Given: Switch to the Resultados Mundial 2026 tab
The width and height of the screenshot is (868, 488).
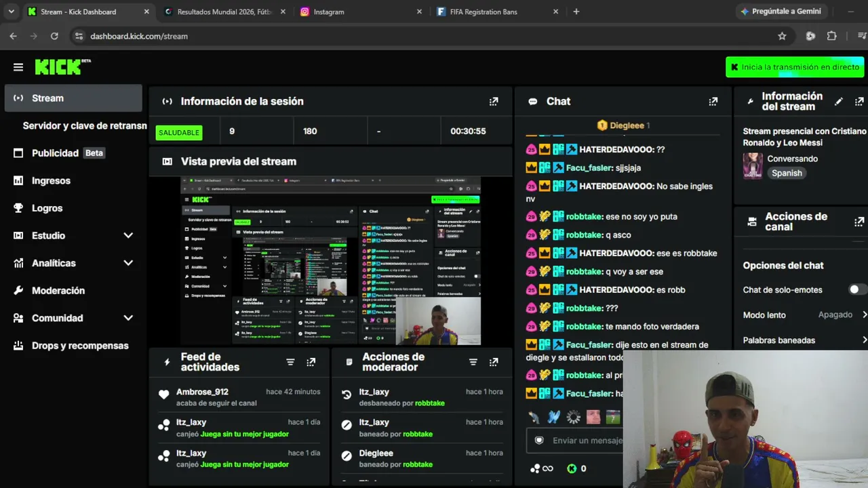Looking at the screenshot, I should point(225,12).
